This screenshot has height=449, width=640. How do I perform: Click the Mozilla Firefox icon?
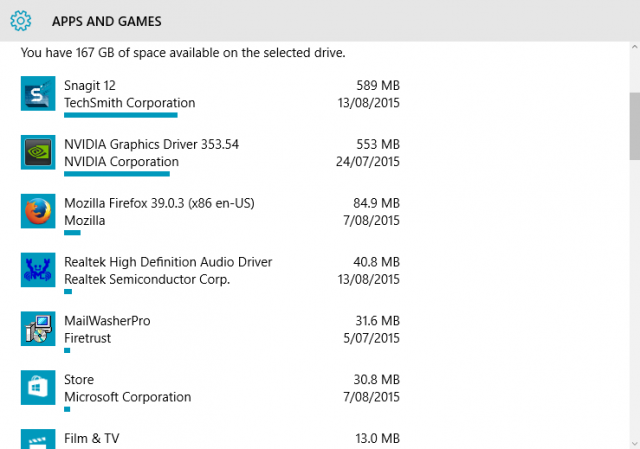click(x=38, y=211)
